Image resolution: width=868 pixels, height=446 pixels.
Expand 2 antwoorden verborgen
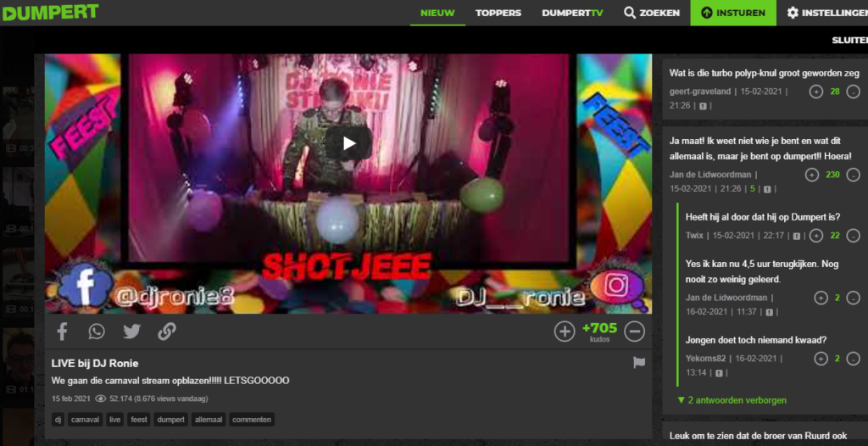click(732, 400)
